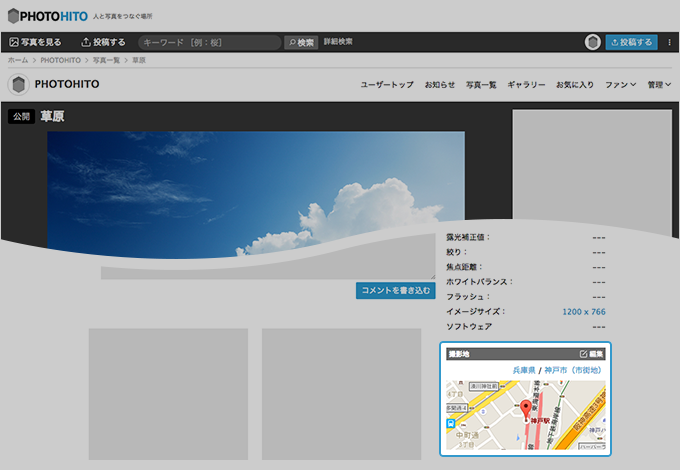Click the コメントを書き込む button

395,290
